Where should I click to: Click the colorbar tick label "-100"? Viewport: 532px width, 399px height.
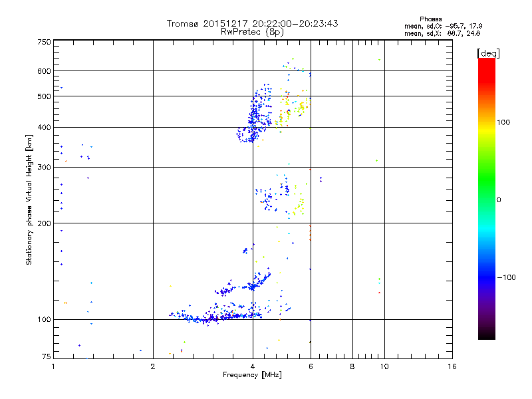(507, 277)
